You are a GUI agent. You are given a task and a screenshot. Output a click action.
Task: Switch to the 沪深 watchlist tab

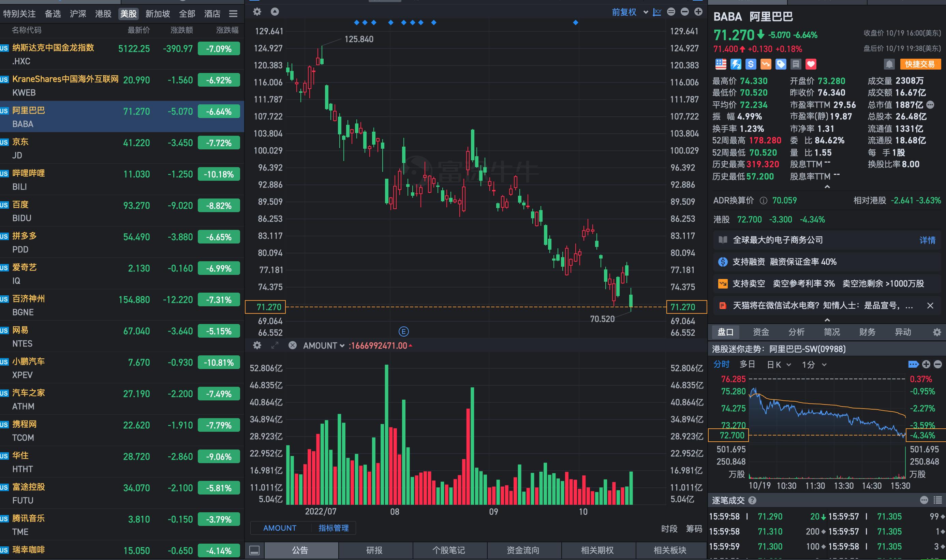[x=78, y=14]
